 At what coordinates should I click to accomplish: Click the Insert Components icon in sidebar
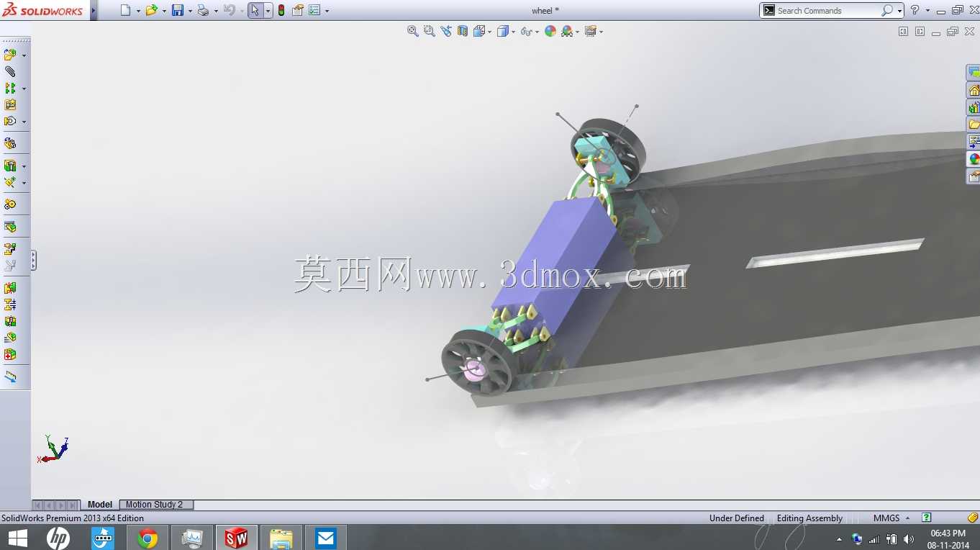coord(10,55)
